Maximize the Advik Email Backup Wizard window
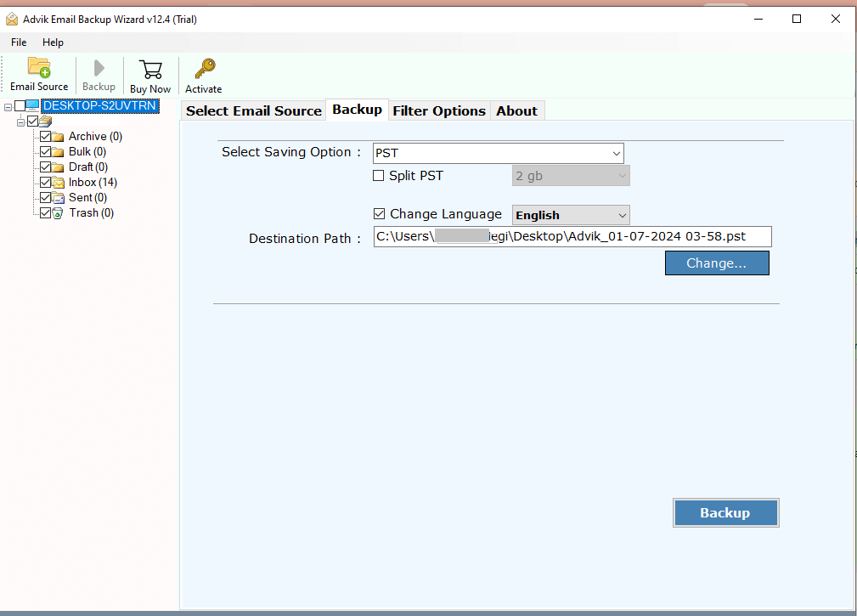The width and height of the screenshot is (857, 616). (797, 20)
